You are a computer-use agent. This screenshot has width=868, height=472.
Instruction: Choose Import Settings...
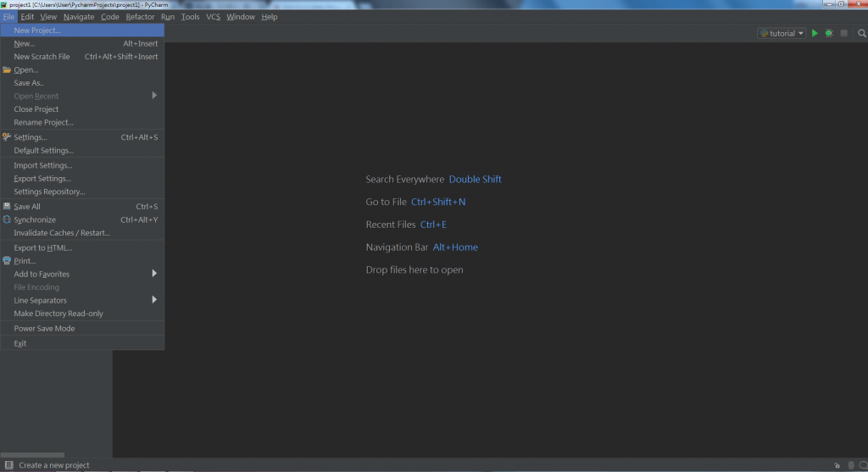[x=82, y=165]
